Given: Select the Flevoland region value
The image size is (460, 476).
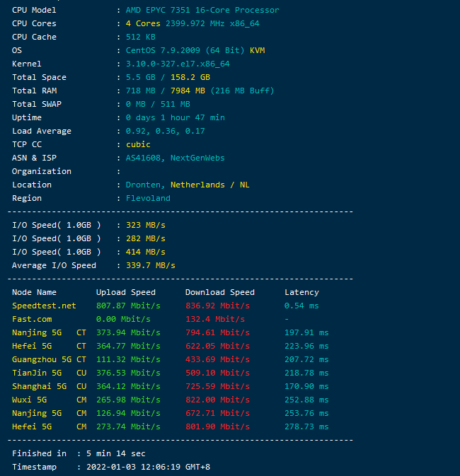Looking at the screenshot, I should 148,198.
